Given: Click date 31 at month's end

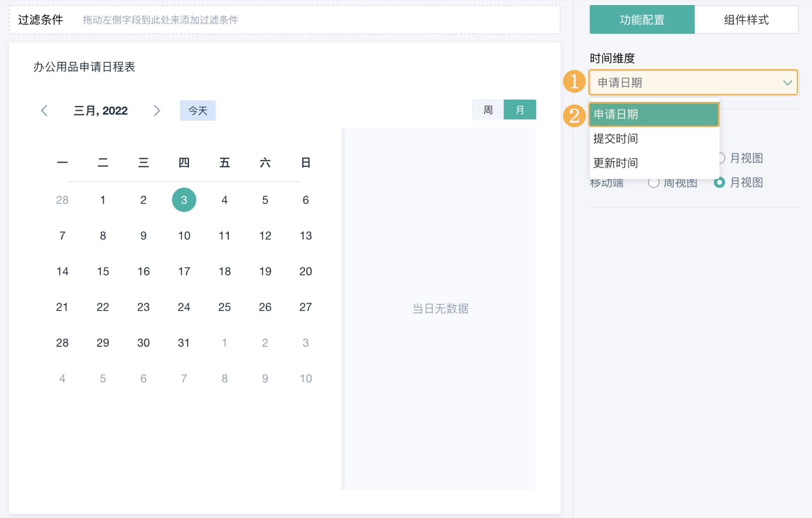Looking at the screenshot, I should pos(184,342).
